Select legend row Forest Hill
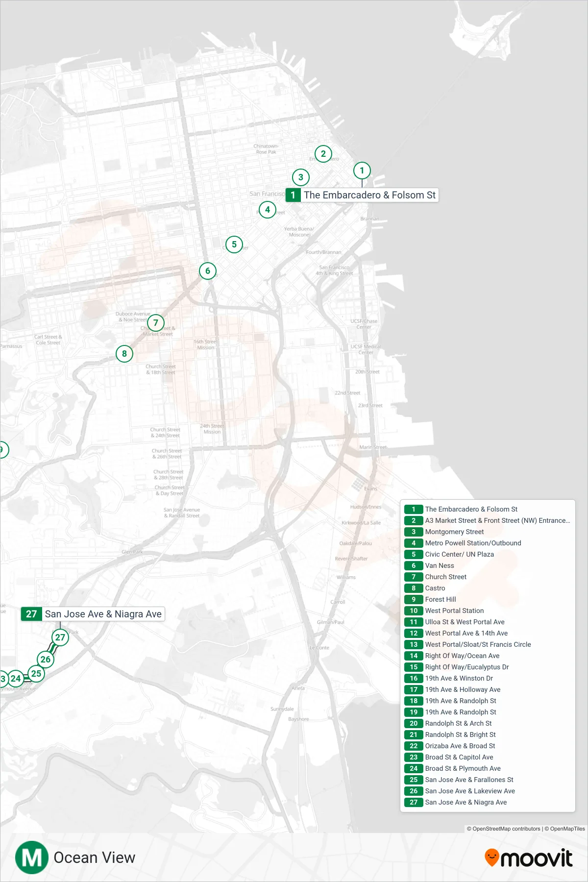The width and height of the screenshot is (588, 882). click(488, 599)
